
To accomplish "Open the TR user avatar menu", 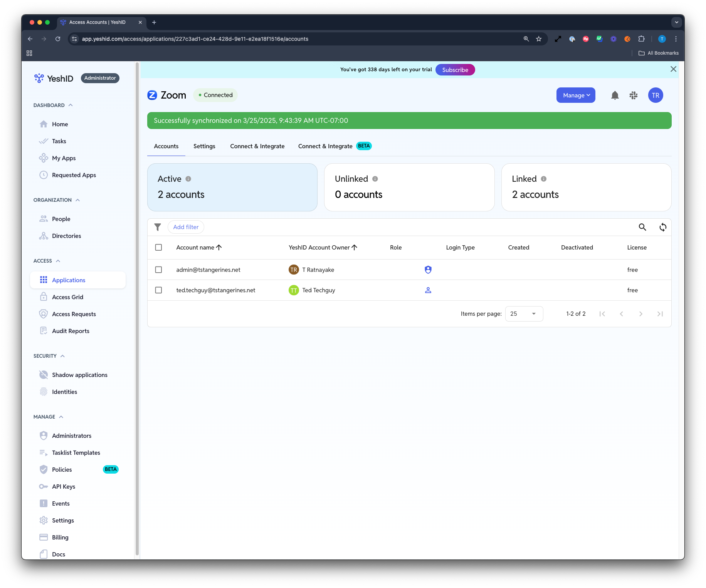I will 655,95.
